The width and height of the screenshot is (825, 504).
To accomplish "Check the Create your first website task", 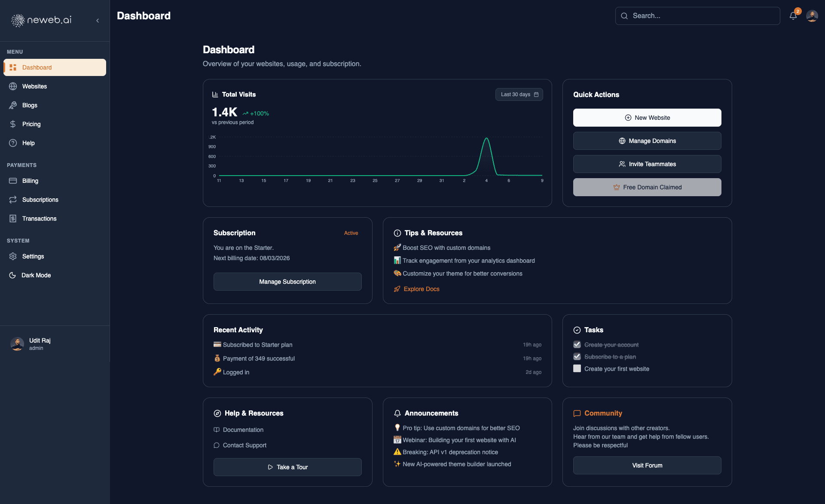I will 577,368.
